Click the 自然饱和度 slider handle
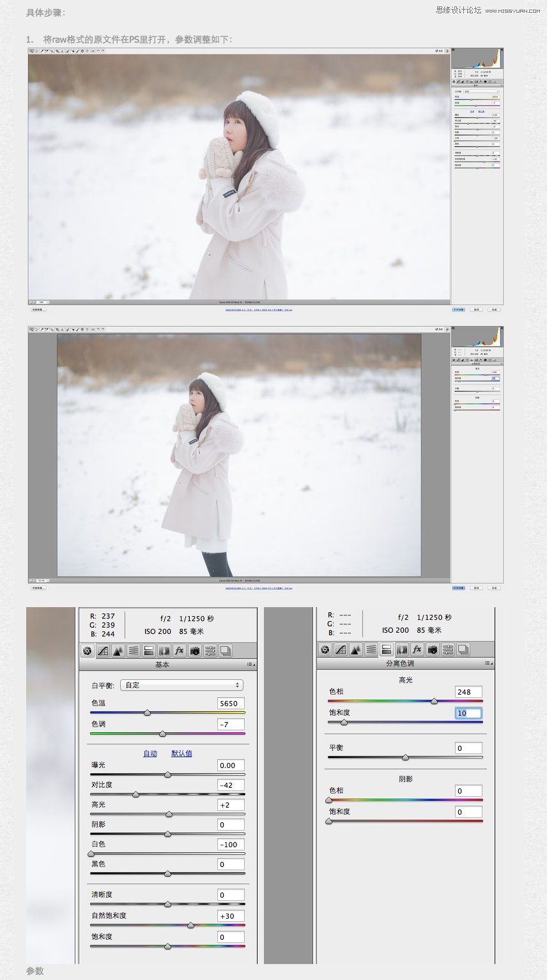The image size is (547, 980). pos(190,924)
